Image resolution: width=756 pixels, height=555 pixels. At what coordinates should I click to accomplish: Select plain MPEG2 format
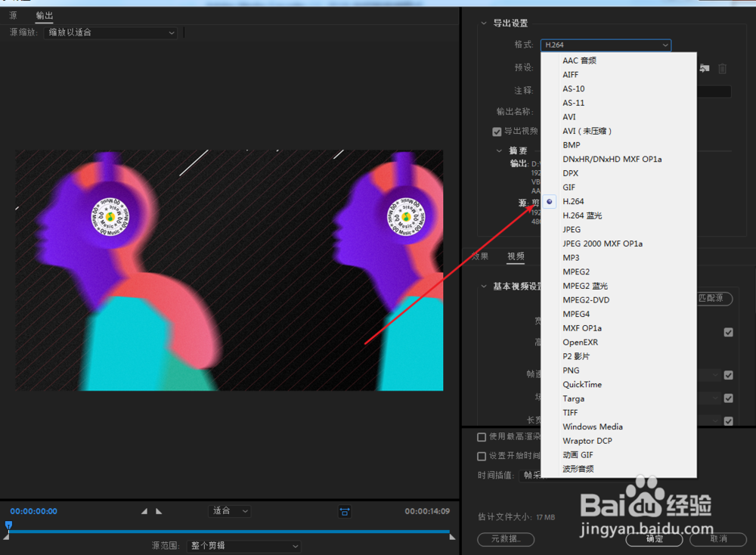pos(618,272)
